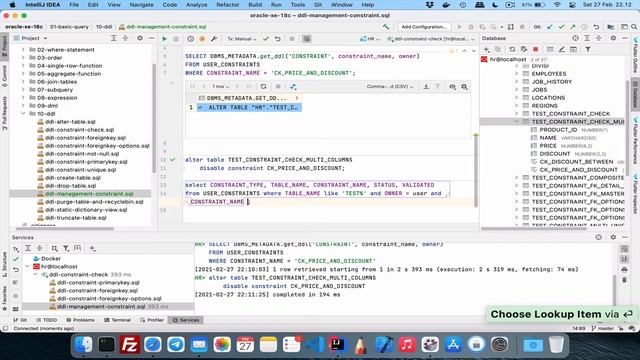
Task: Export result data with the download icon
Action: pyautogui.click(x=426, y=87)
